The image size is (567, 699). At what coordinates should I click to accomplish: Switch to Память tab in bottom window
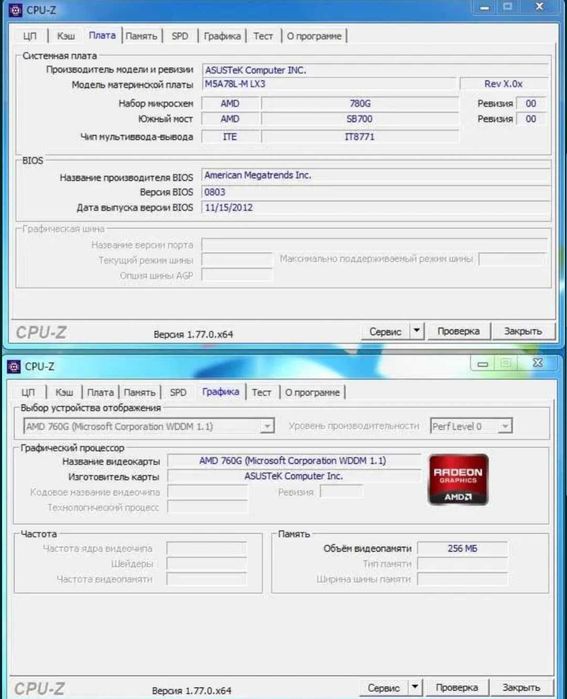(140, 392)
